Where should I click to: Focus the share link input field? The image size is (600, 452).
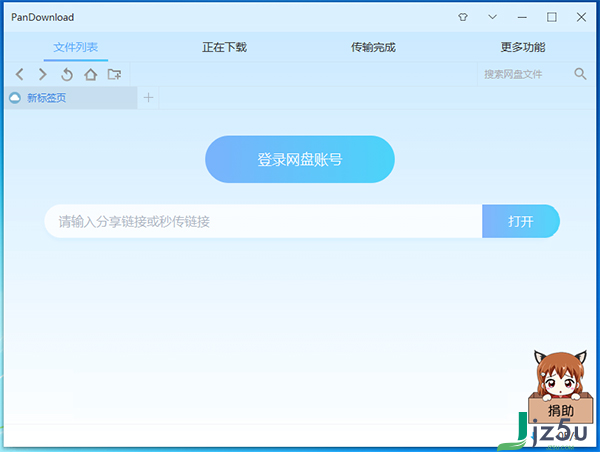click(263, 221)
